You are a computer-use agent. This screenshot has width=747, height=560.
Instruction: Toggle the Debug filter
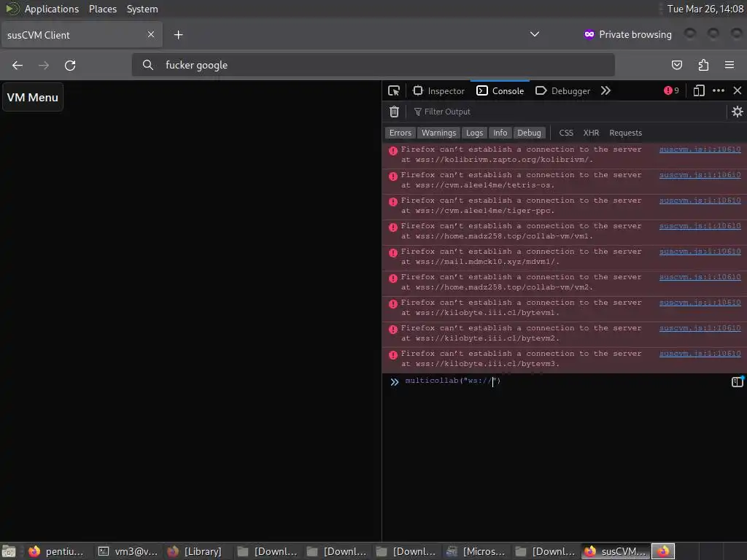(530, 133)
